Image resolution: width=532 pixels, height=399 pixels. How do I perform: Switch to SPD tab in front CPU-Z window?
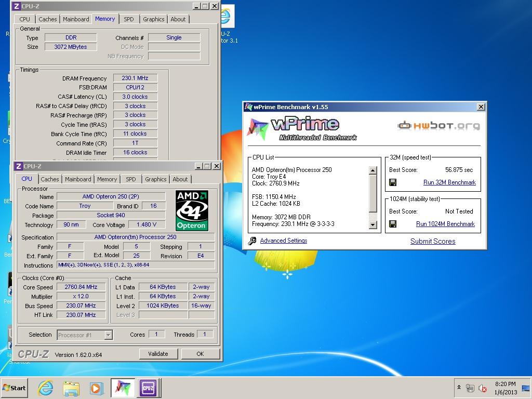click(x=130, y=179)
